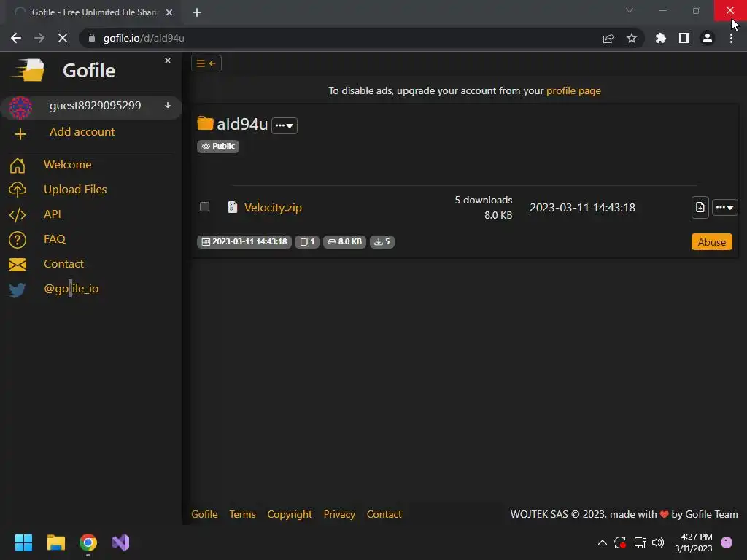Report content with the Abuse button

(712, 242)
